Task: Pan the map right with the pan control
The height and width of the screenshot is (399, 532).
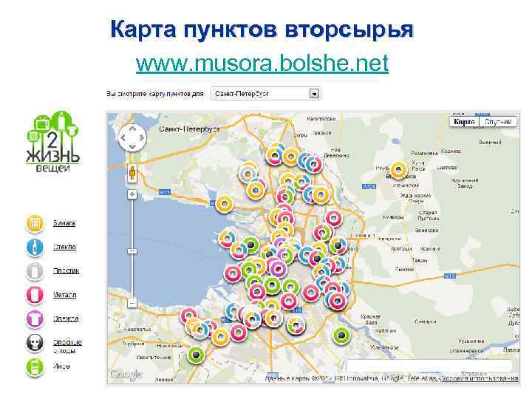Action: click(141, 137)
